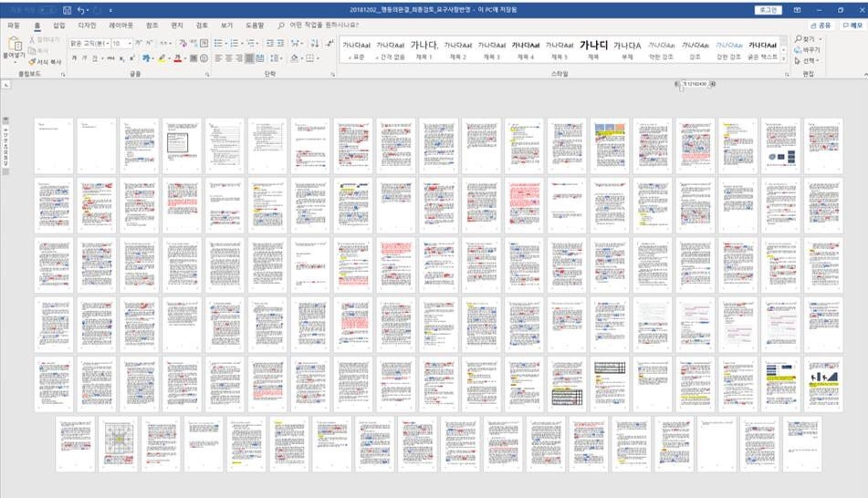Collapse the ribbon with chevron

864,74
